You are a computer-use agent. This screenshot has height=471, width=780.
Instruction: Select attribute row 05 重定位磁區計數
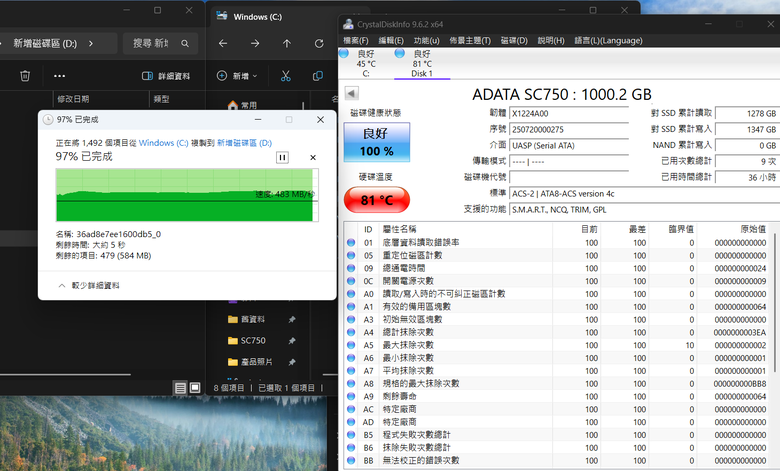(557, 256)
